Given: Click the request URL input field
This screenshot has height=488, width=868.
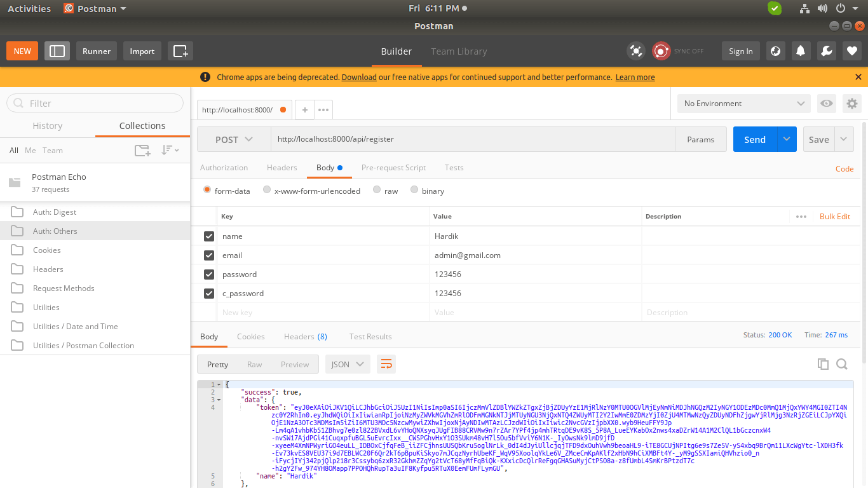Looking at the screenshot, I should [x=470, y=140].
